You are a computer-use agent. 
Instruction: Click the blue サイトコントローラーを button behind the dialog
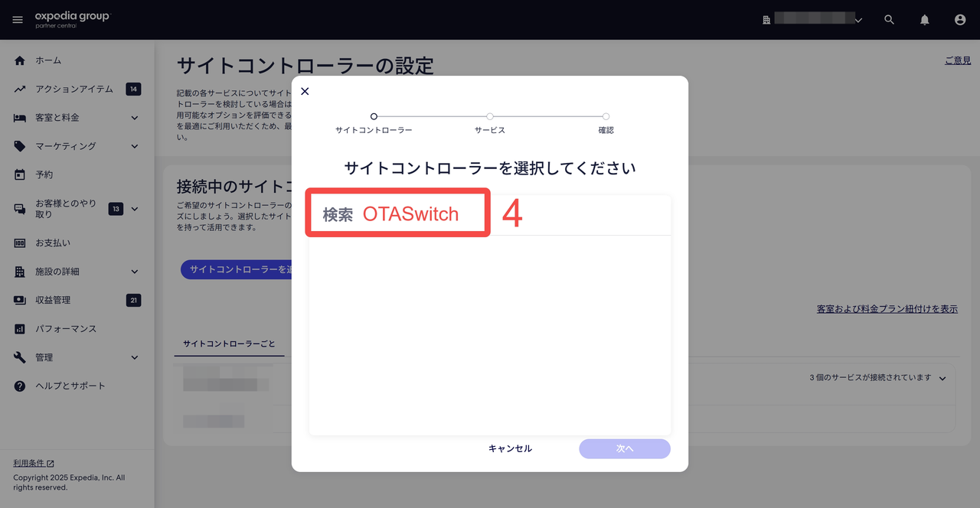(237, 269)
